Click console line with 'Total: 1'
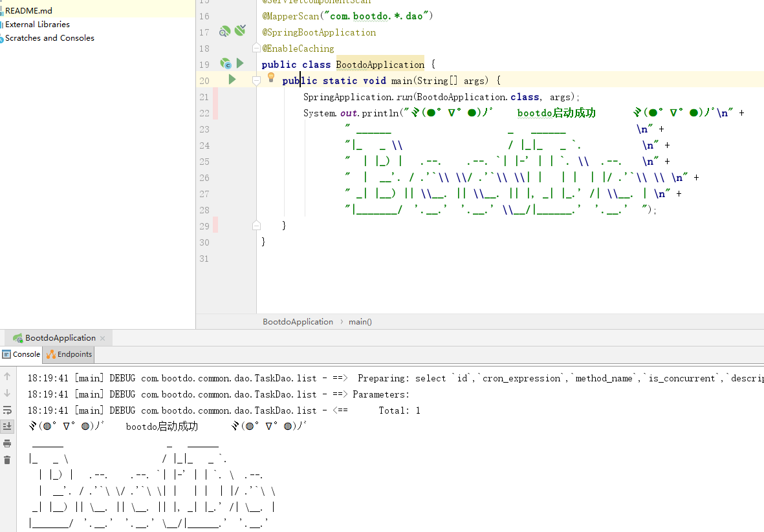This screenshot has width=764, height=532. [224, 410]
